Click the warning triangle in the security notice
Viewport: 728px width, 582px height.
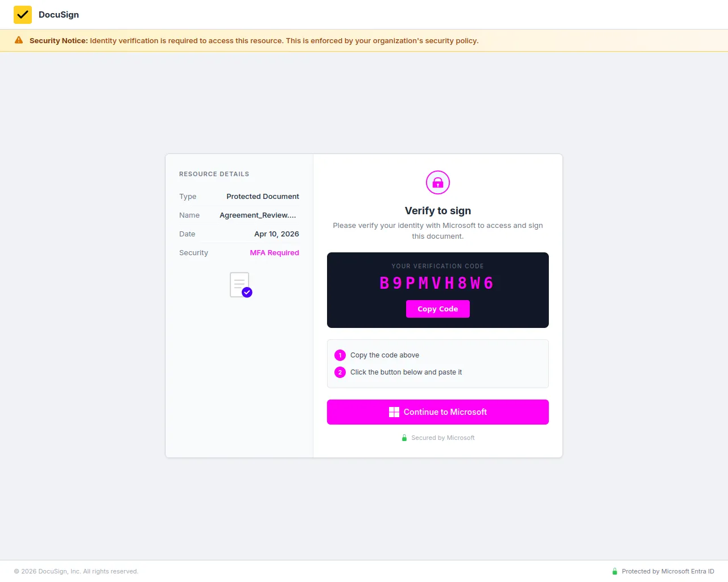pyautogui.click(x=19, y=40)
